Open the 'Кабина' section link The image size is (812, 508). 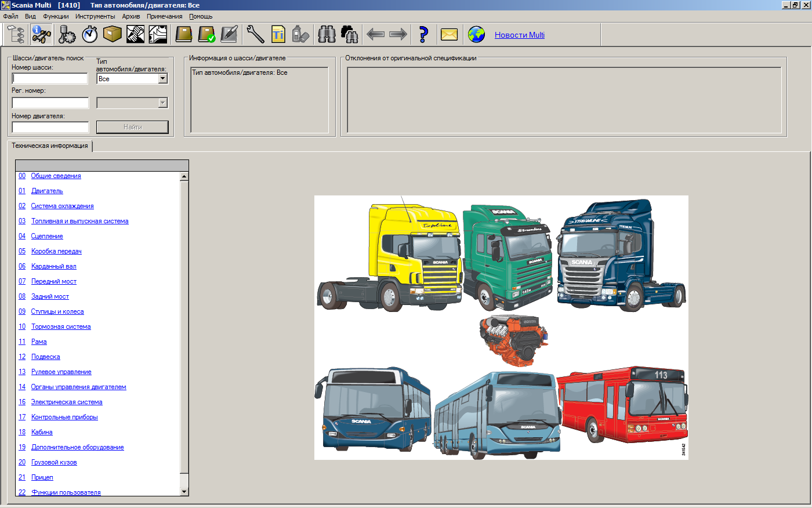42,432
